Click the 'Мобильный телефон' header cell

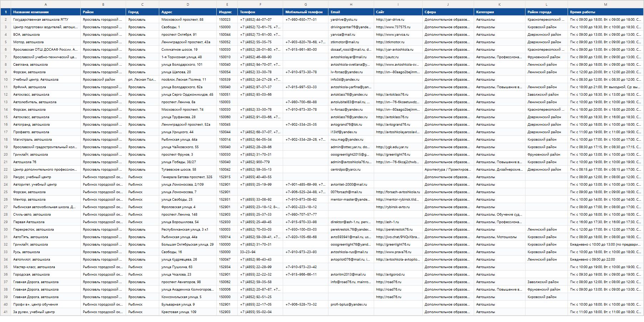(x=306, y=12)
